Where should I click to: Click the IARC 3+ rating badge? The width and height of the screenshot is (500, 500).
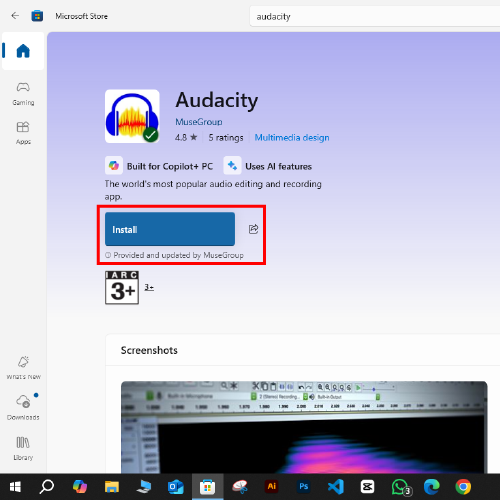click(x=122, y=287)
